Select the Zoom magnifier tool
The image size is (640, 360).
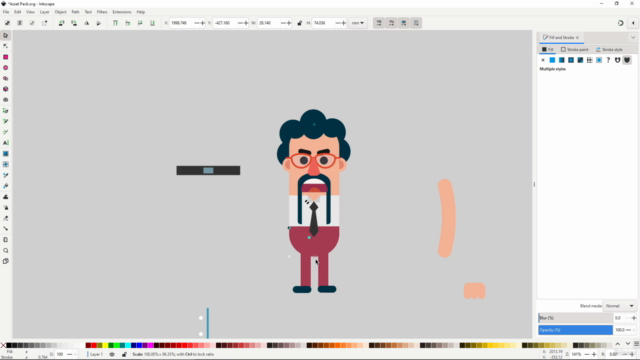pos(6,251)
